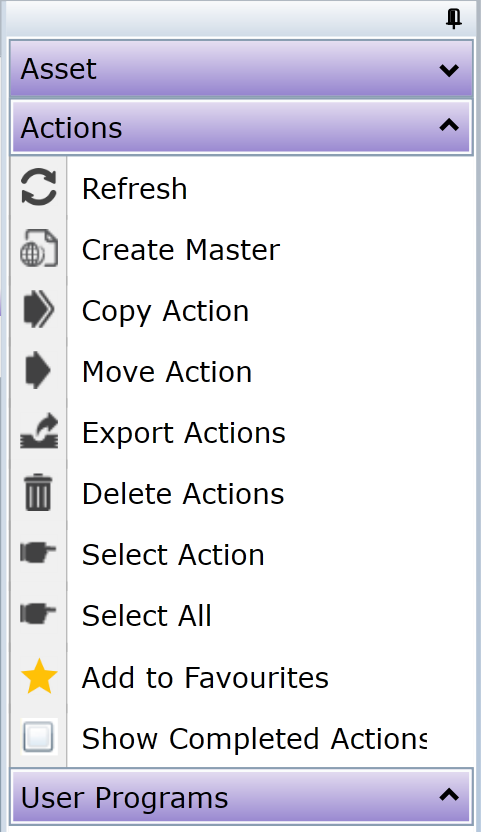The image size is (481, 832).
Task: Collapse the Actions section chevron
Action: (x=449, y=126)
